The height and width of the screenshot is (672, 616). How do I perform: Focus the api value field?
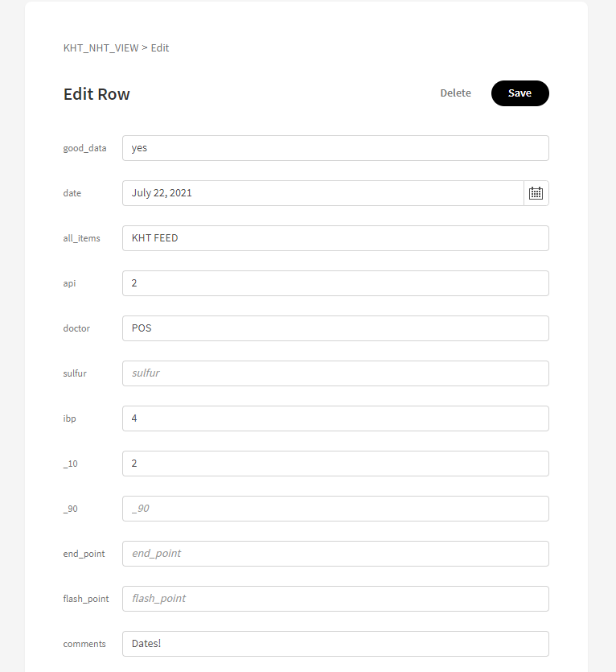(335, 283)
